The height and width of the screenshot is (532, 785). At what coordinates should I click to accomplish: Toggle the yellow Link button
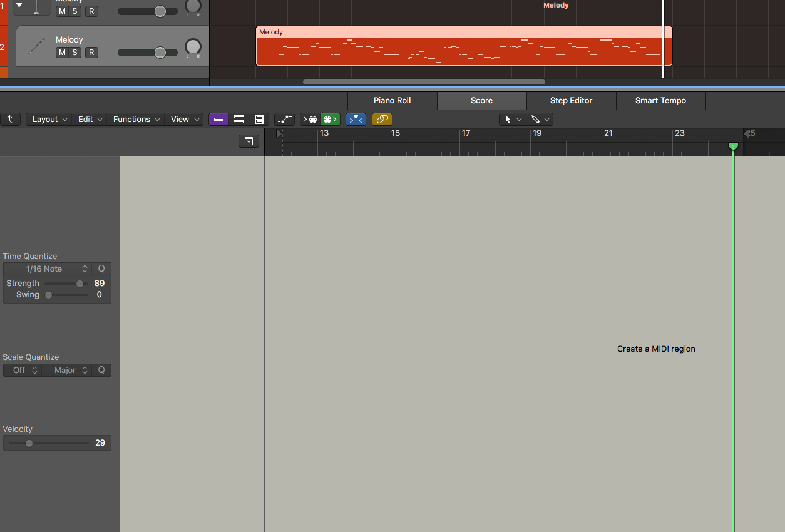pos(382,119)
